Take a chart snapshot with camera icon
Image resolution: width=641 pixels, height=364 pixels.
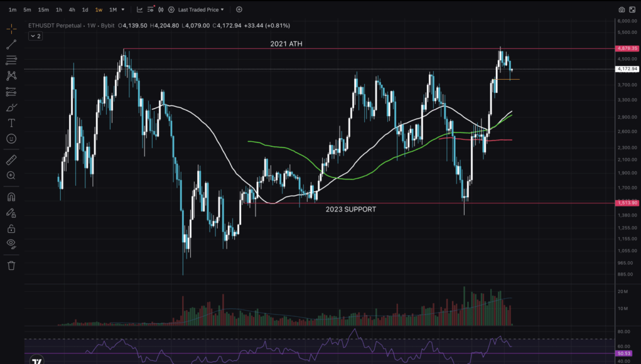[622, 10]
